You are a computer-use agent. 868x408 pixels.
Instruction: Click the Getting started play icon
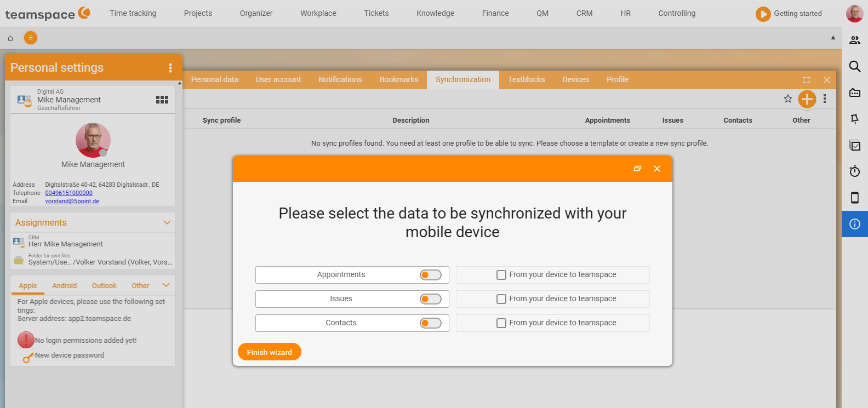coord(763,14)
